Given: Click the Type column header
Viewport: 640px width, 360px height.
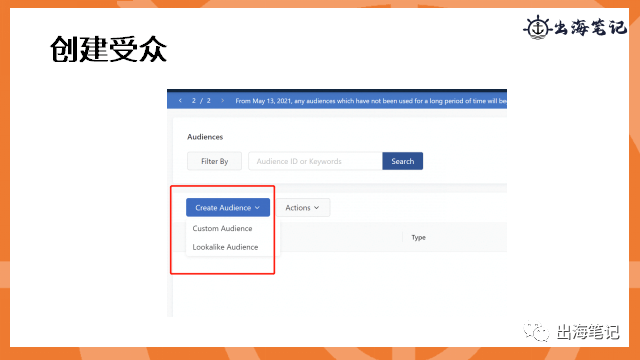Looking at the screenshot, I should point(418,238).
